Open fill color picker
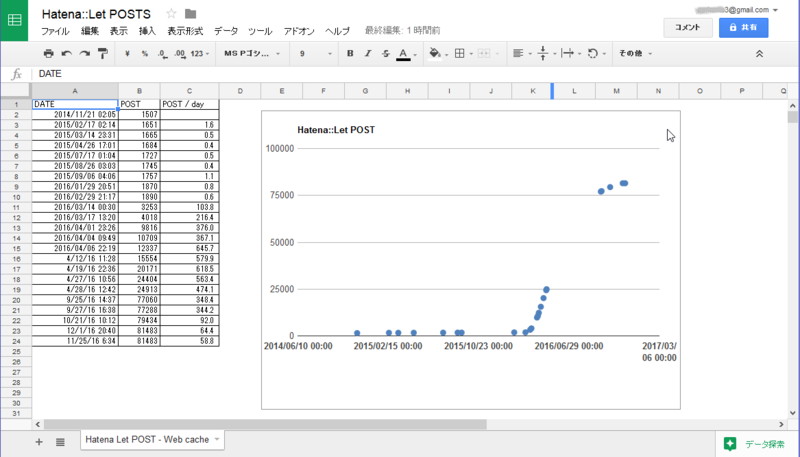The height and width of the screenshot is (457, 800). coord(438,54)
